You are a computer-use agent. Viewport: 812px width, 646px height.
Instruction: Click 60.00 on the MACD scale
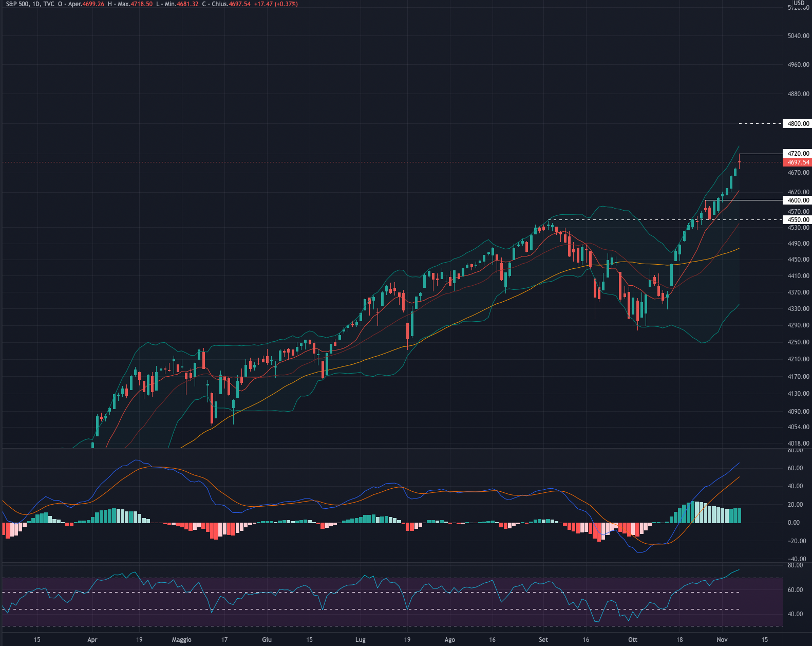click(795, 468)
